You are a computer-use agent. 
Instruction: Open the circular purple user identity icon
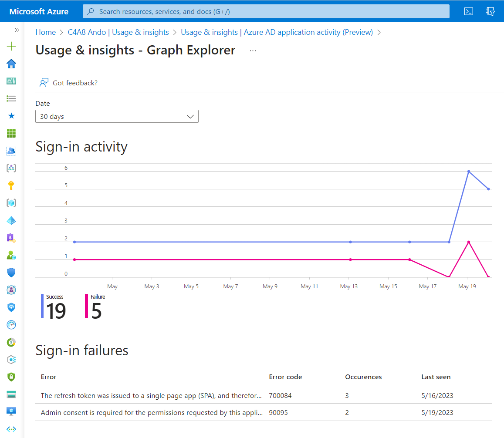pyautogui.click(x=11, y=290)
